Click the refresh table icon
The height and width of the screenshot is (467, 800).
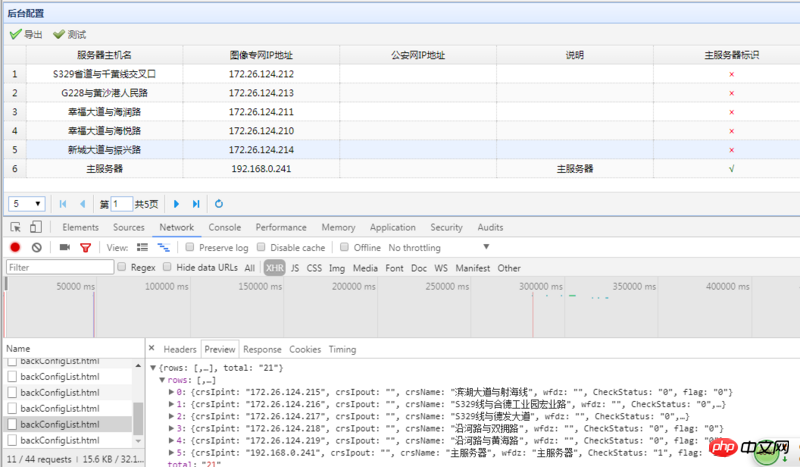click(x=219, y=204)
